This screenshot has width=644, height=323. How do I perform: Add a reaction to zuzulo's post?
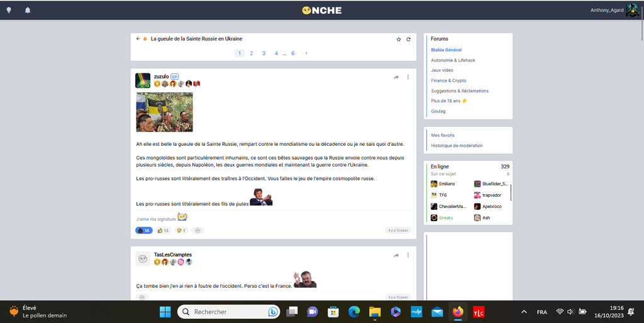(197, 231)
